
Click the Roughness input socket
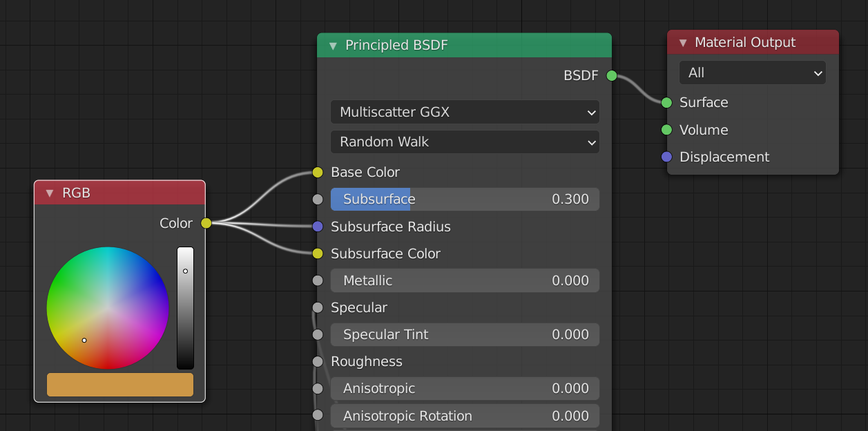tap(318, 361)
